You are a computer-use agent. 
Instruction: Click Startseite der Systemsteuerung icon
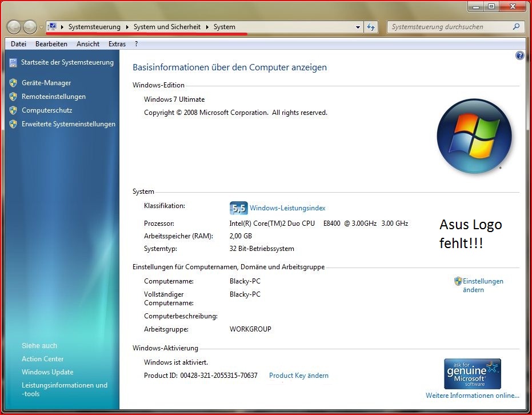(13, 63)
